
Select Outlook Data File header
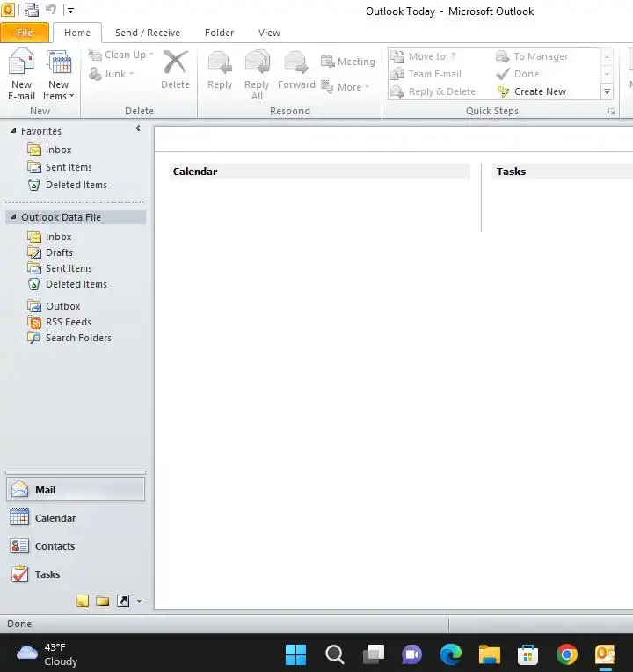click(76, 217)
